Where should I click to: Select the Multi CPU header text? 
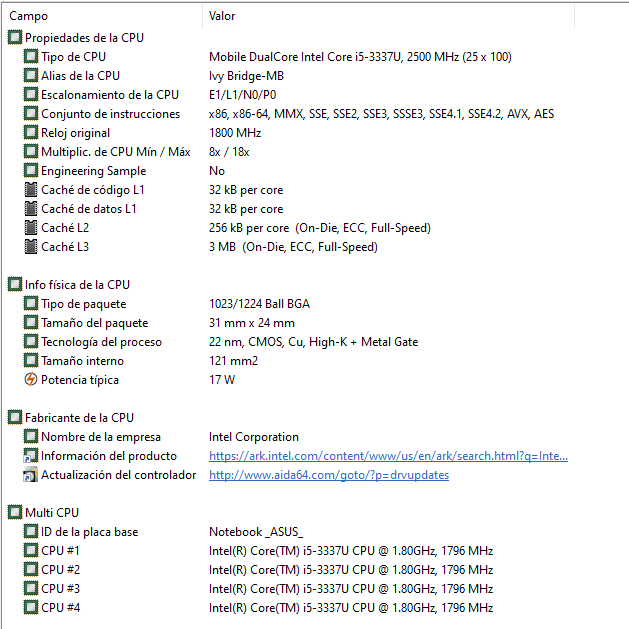tap(52, 513)
